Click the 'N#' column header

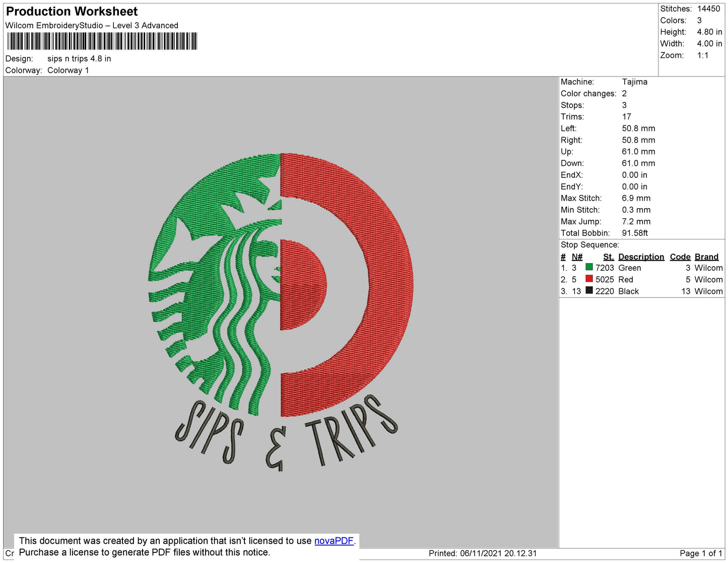(x=577, y=257)
